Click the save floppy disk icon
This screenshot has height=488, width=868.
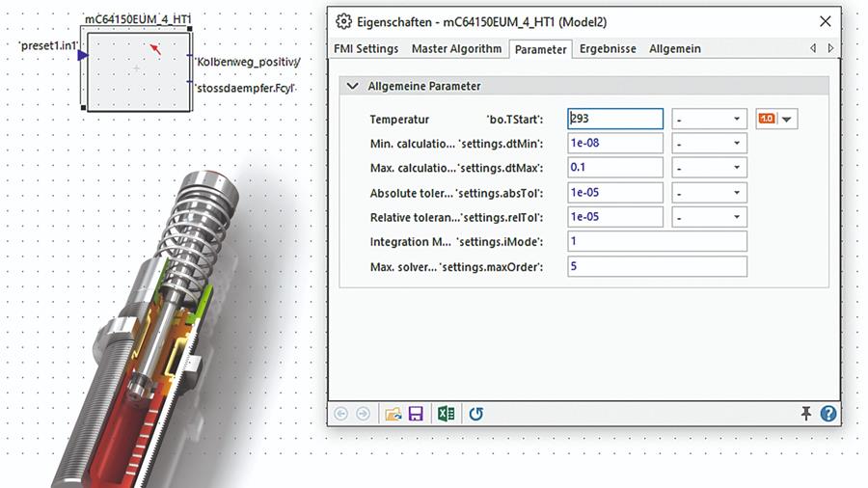[416, 414]
